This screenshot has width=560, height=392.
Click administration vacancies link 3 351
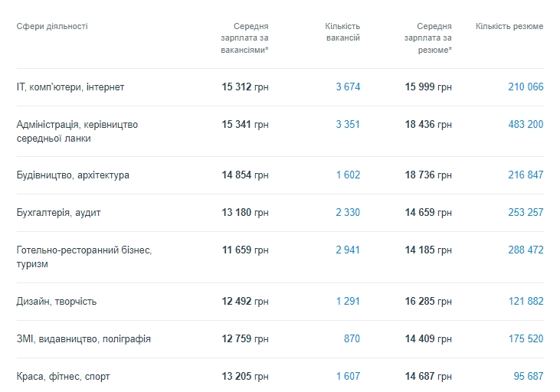point(348,125)
